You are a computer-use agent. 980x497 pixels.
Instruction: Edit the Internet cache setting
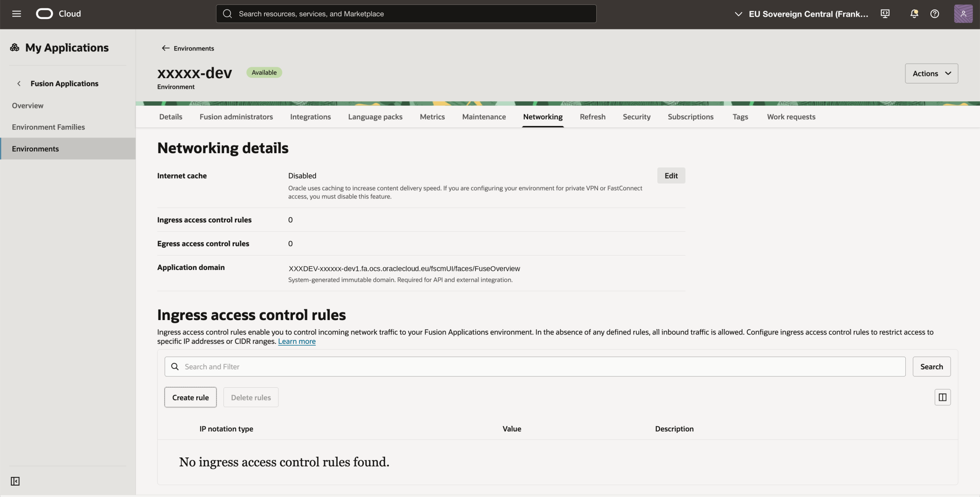(x=671, y=176)
